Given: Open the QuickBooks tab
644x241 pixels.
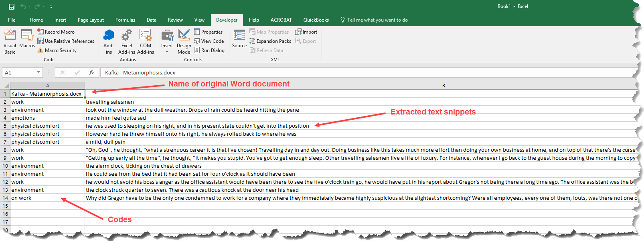Looking at the screenshot, I should (316, 20).
